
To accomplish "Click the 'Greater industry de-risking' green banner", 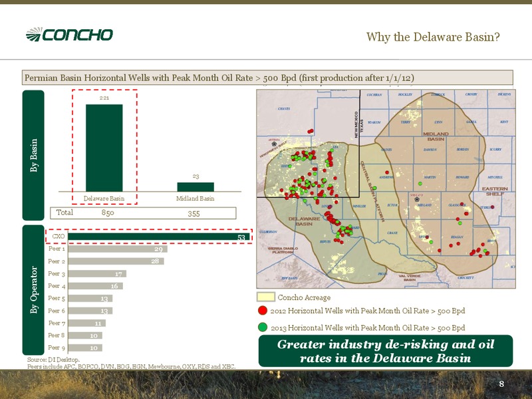I will [386, 351].
